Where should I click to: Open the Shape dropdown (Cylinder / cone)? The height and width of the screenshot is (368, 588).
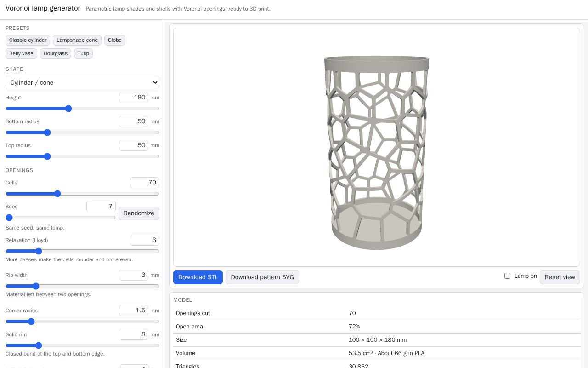click(82, 83)
